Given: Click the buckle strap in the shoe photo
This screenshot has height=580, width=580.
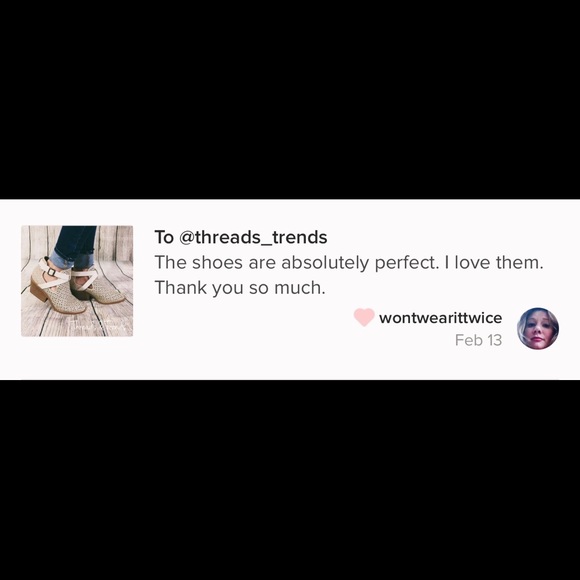Looking at the screenshot, I should click(53, 272).
